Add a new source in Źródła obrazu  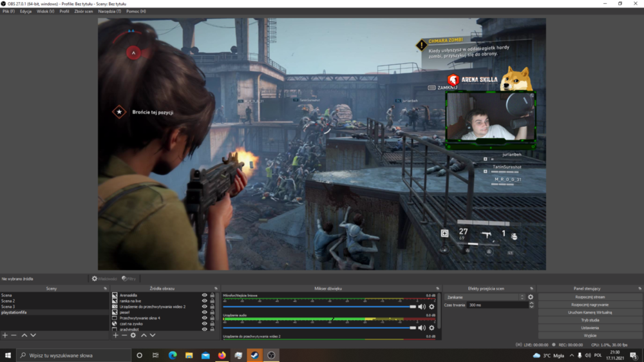point(115,336)
